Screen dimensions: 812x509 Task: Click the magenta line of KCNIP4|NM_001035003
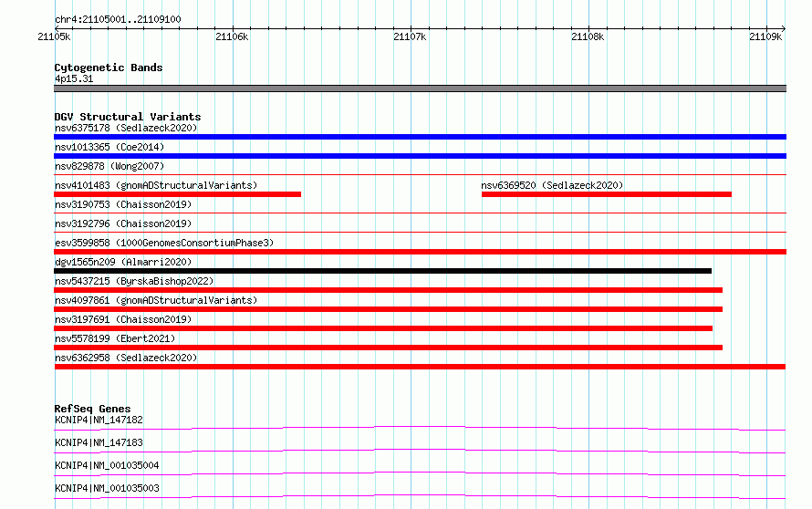click(x=420, y=496)
